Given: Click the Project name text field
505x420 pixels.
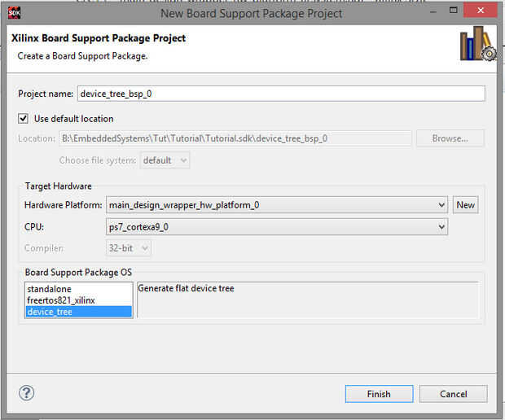Looking at the screenshot, I should (280, 94).
